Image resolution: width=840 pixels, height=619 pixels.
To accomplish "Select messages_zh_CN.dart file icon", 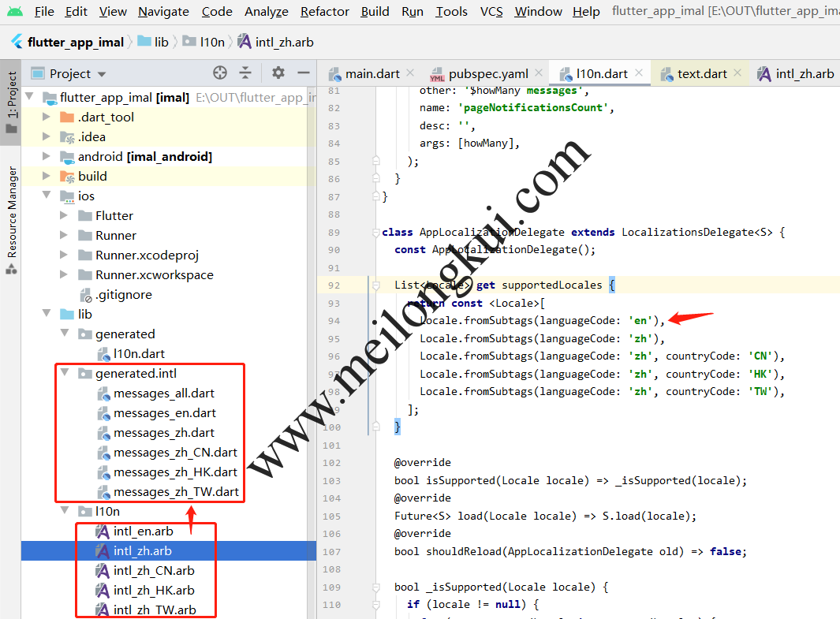I will pyautogui.click(x=104, y=453).
